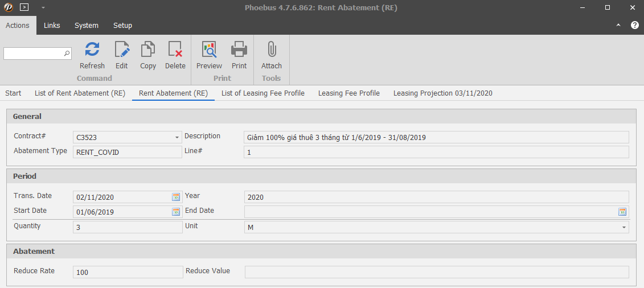Collapse the ribbon with the arrow
The height and width of the screenshot is (288, 644).
pyautogui.click(x=619, y=26)
